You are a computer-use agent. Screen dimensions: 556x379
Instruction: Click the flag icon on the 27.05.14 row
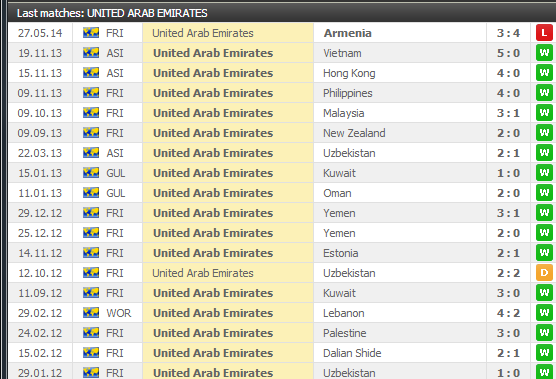click(x=91, y=33)
